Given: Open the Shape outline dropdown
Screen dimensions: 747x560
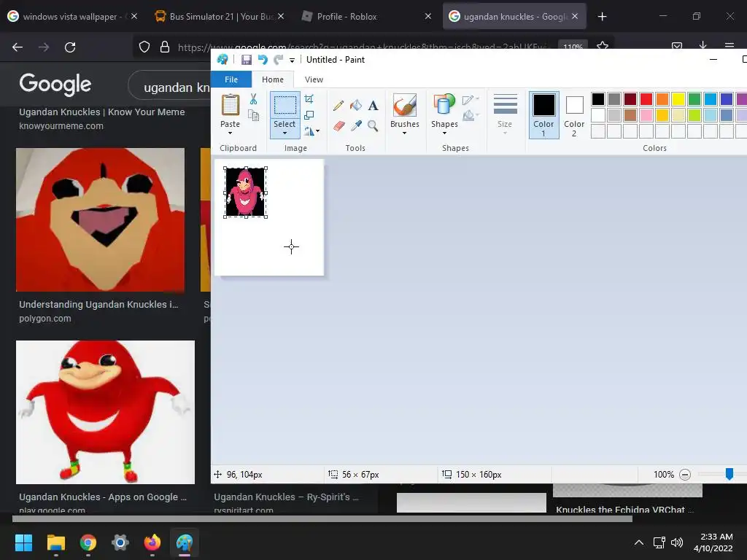Looking at the screenshot, I should tap(471, 99).
